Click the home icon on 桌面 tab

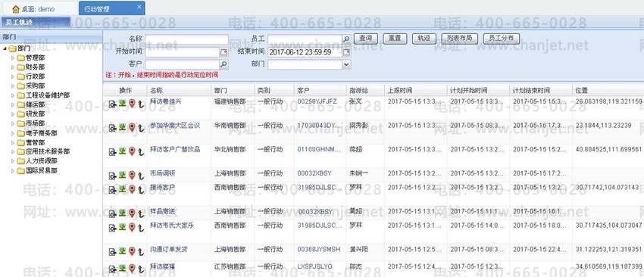click(x=16, y=8)
